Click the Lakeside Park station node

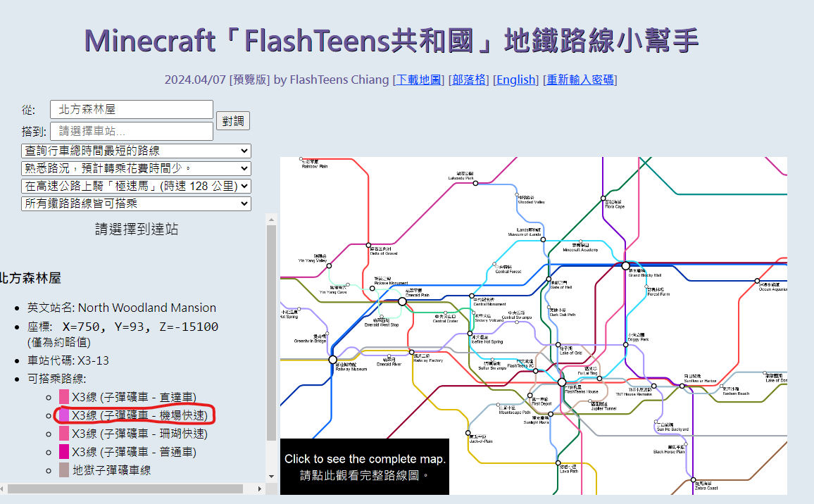click(475, 183)
